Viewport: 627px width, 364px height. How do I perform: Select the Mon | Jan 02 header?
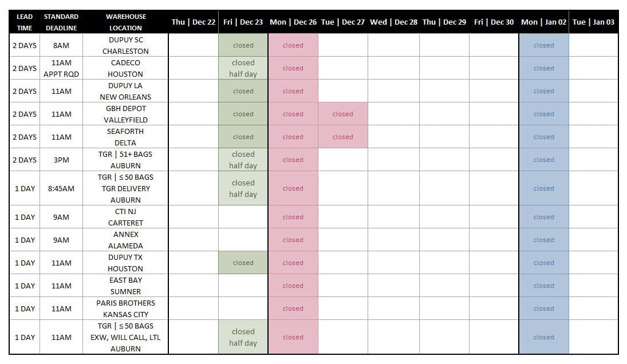544,22
